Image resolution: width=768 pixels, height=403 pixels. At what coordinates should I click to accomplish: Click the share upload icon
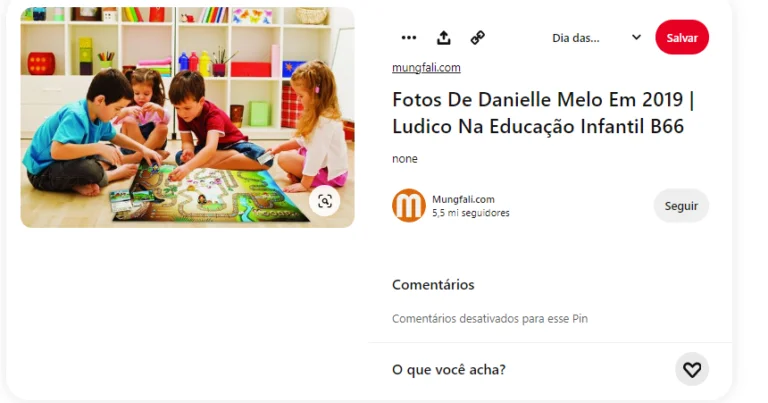tap(444, 38)
